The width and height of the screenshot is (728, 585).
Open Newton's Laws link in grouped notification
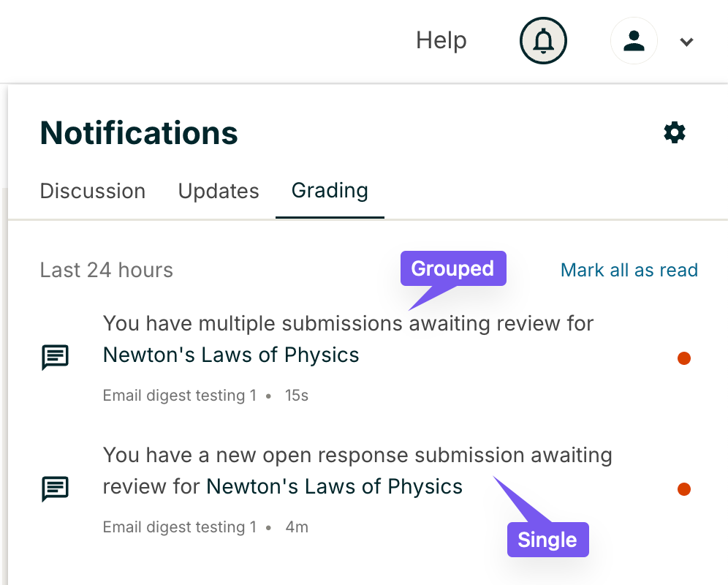[x=231, y=355]
